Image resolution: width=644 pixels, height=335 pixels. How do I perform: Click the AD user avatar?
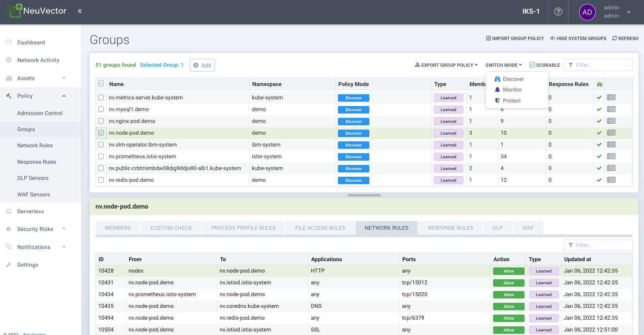tap(587, 12)
